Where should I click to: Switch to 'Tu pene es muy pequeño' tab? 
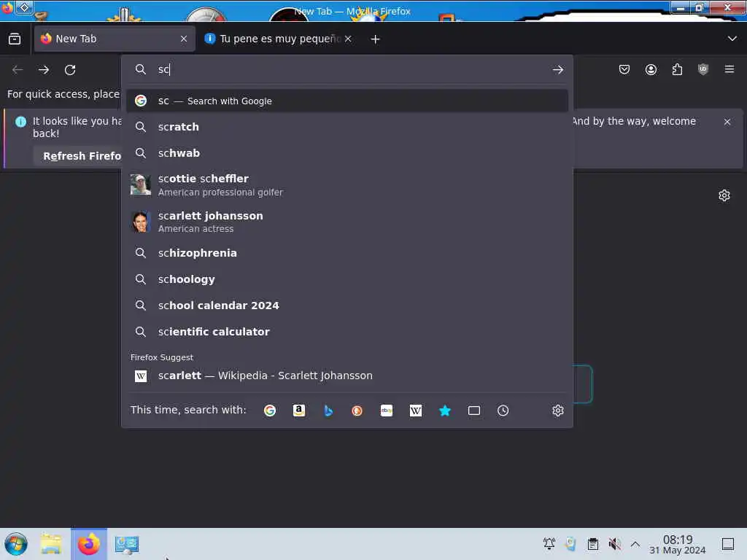279,39
